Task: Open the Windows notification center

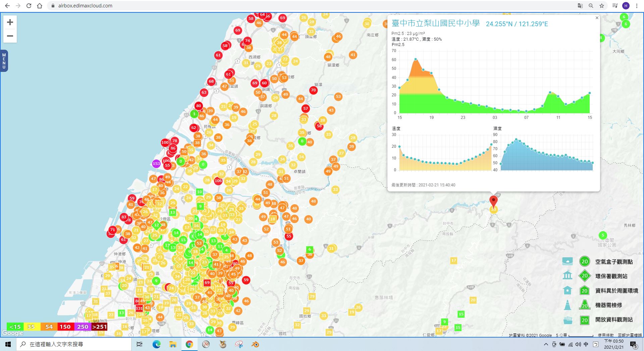Action: click(x=634, y=344)
